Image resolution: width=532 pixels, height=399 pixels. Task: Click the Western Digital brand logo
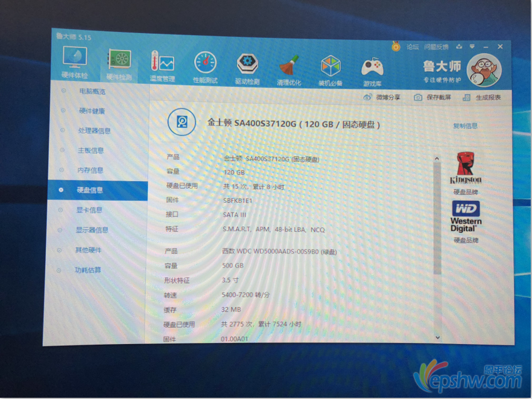coord(466,217)
